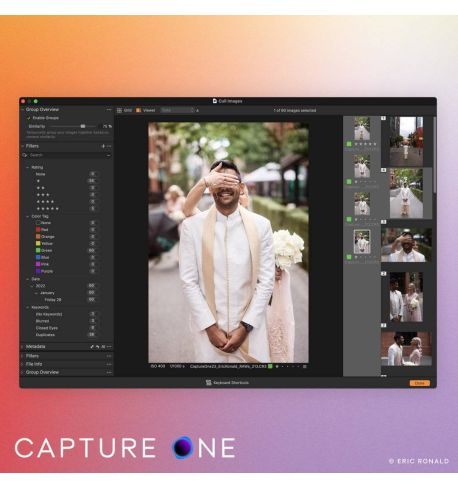Open bottom Group Overview panel options menu
The width and height of the screenshot is (458, 488).
109,372
